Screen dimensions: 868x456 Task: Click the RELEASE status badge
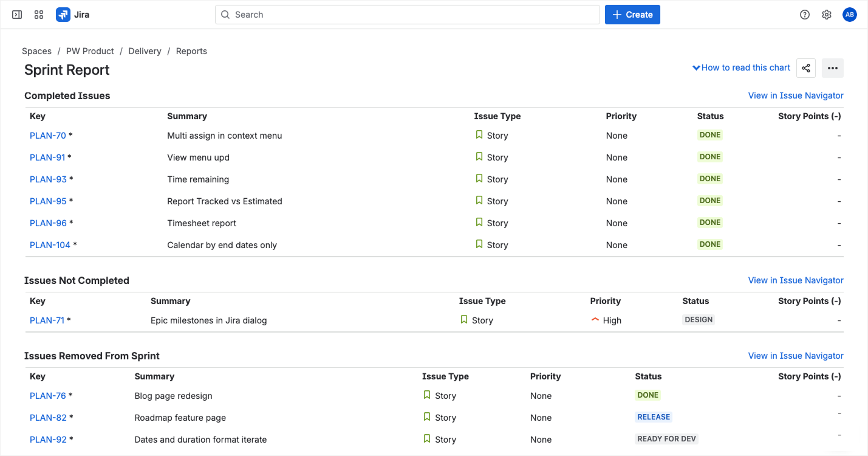click(x=654, y=417)
